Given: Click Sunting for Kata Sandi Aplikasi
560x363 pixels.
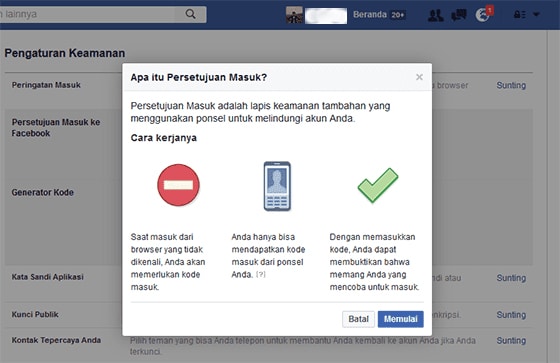Looking at the screenshot, I should click(511, 278).
